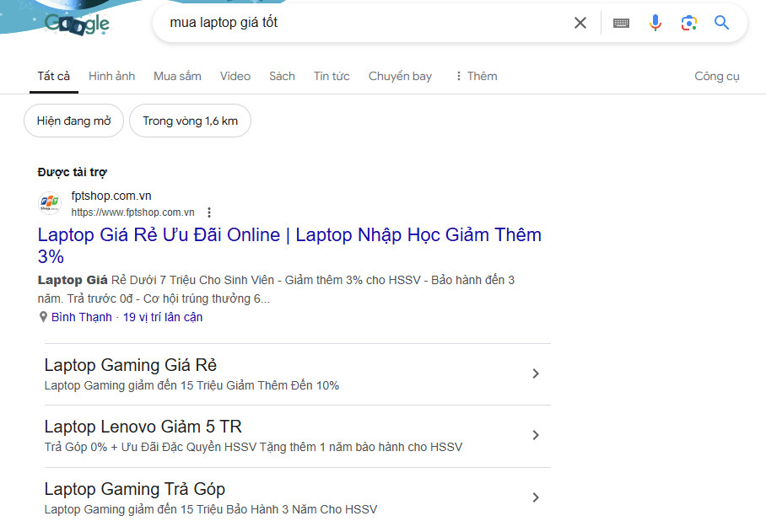Click the https://www.fptshop.com.vn URL
The height and width of the screenshot is (532, 766).
[133, 212]
